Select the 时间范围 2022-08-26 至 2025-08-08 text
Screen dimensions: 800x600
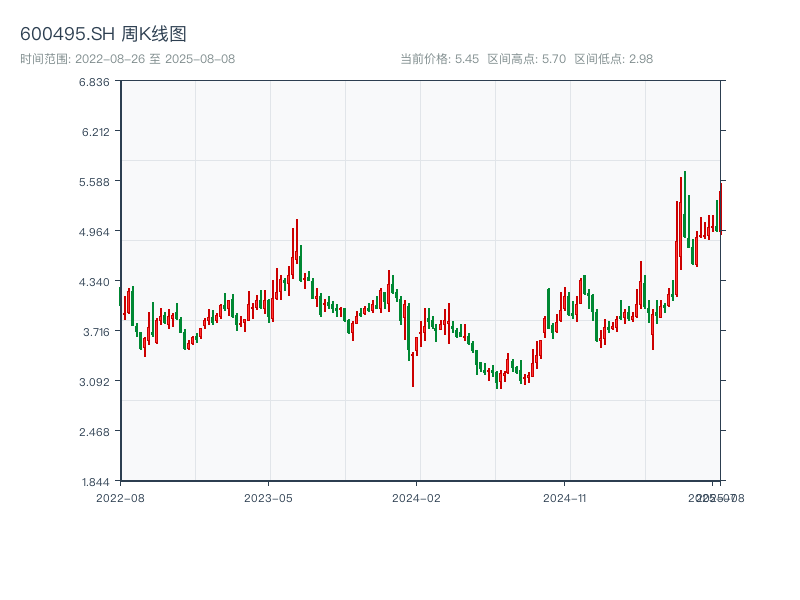pyautogui.click(x=128, y=59)
